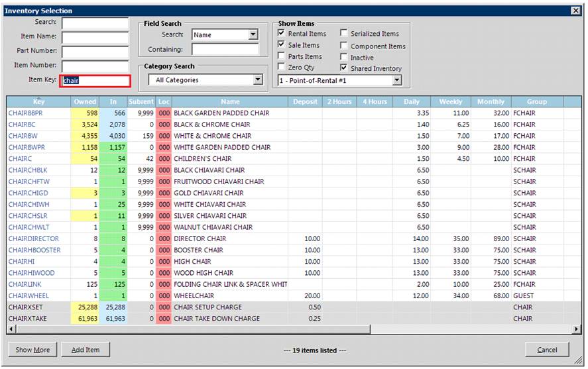Focus the Containing text field

click(x=225, y=49)
